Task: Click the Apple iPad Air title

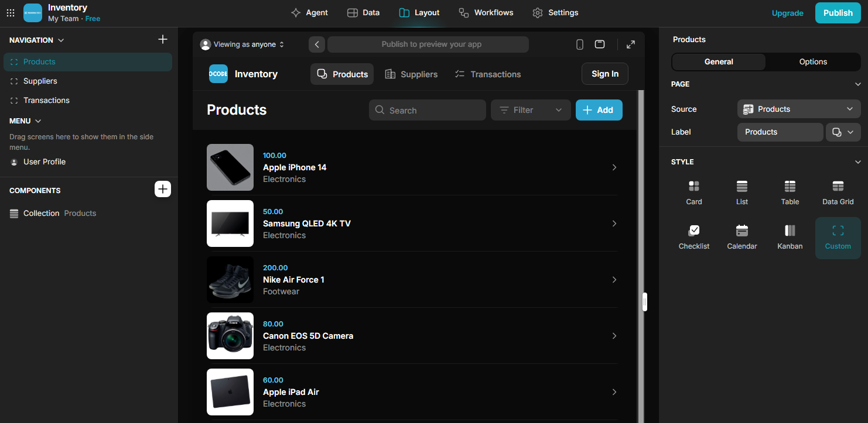Action: click(x=291, y=392)
